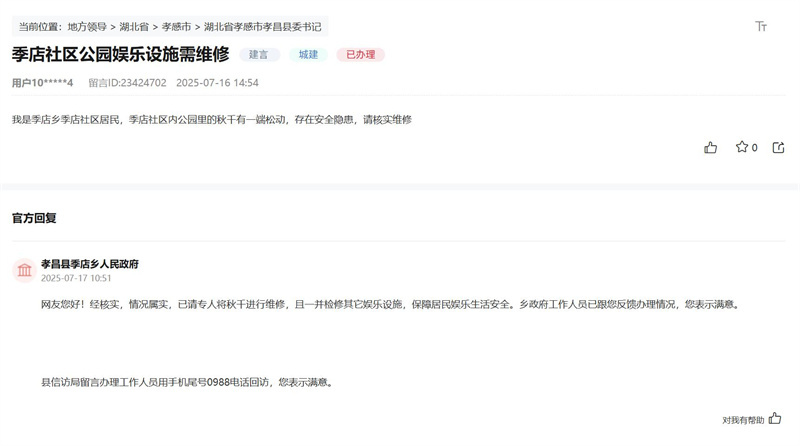Click the government building avatar icon

click(24, 270)
